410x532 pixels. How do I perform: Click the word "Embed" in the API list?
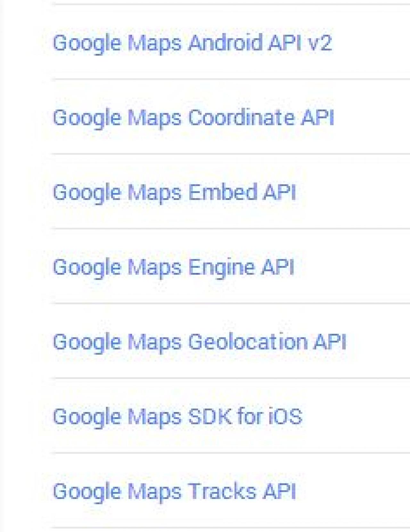click(223, 192)
